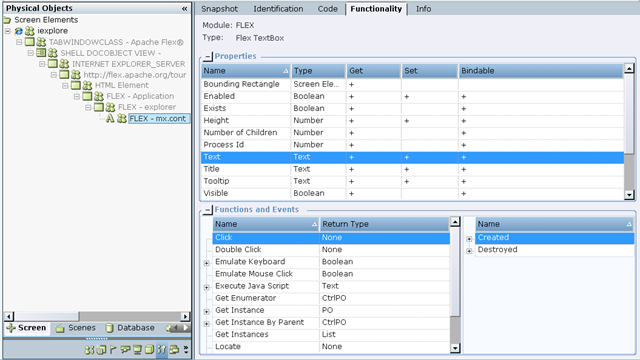Click the Database tab cylinder icon

point(109,328)
